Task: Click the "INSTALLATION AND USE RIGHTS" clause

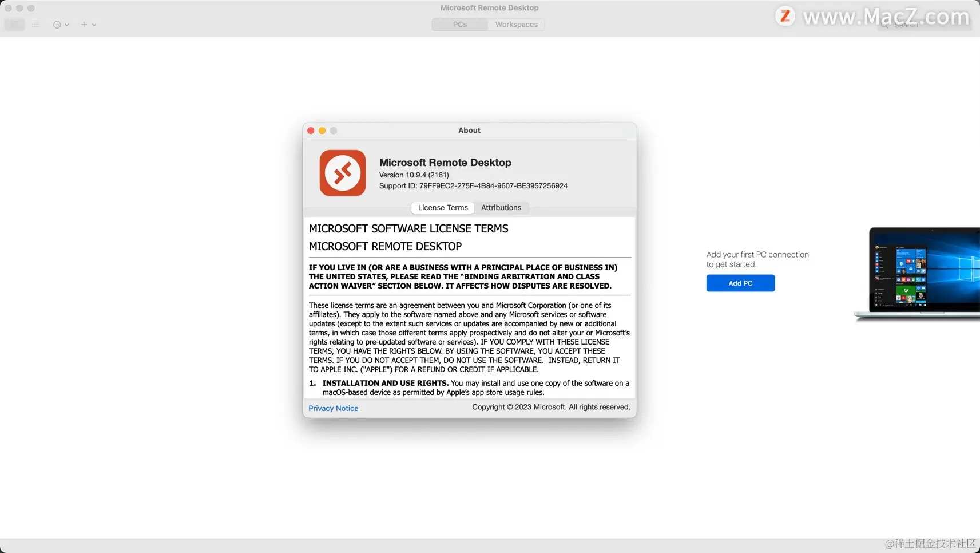Action: pos(469,388)
